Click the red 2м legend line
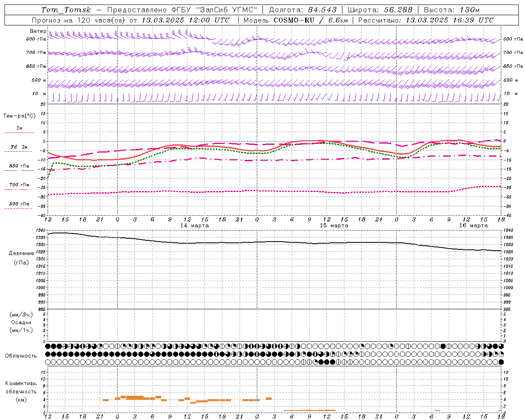 tap(19, 132)
